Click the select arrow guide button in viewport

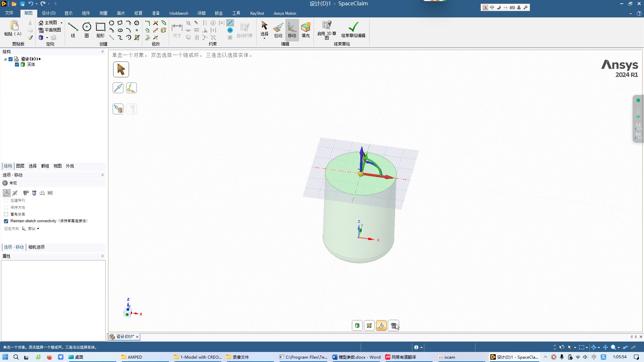click(121, 69)
